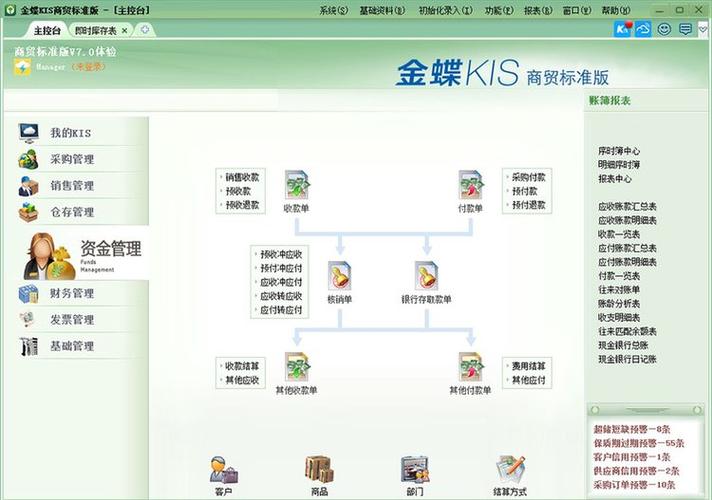View 超储短缺预警-8条 alert
The width and height of the screenshot is (712, 500).
[632, 429]
